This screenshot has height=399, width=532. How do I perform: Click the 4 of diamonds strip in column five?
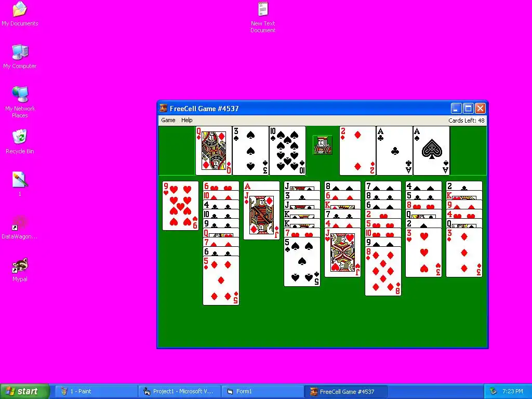point(343,223)
